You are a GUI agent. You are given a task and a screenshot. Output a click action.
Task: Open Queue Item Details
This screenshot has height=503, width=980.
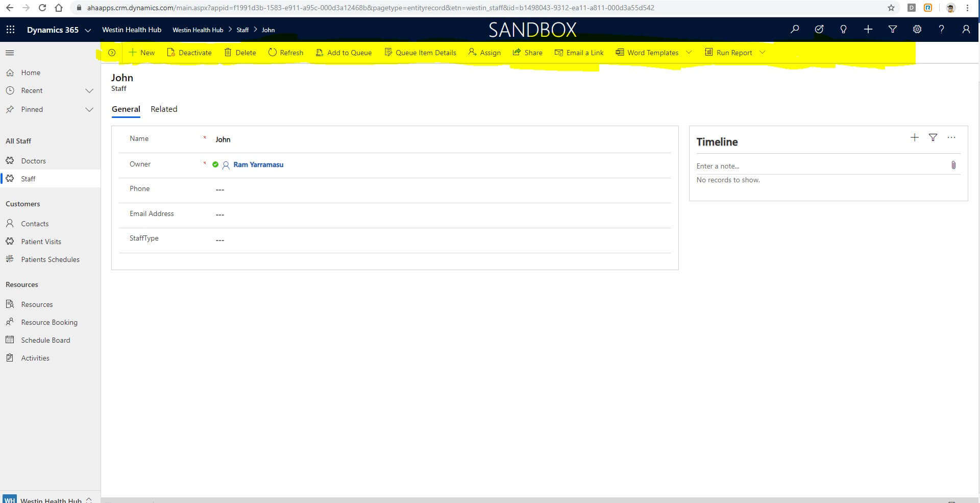click(420, 53)
